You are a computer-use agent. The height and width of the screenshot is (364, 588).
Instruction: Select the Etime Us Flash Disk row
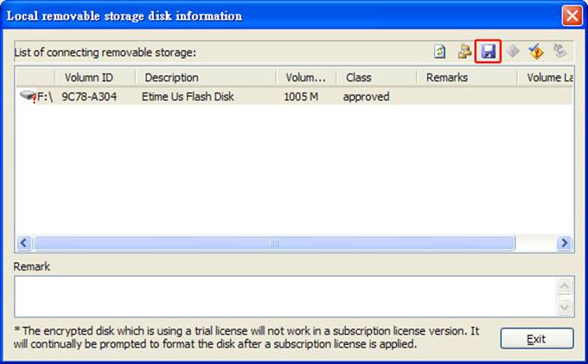[294, 97]
